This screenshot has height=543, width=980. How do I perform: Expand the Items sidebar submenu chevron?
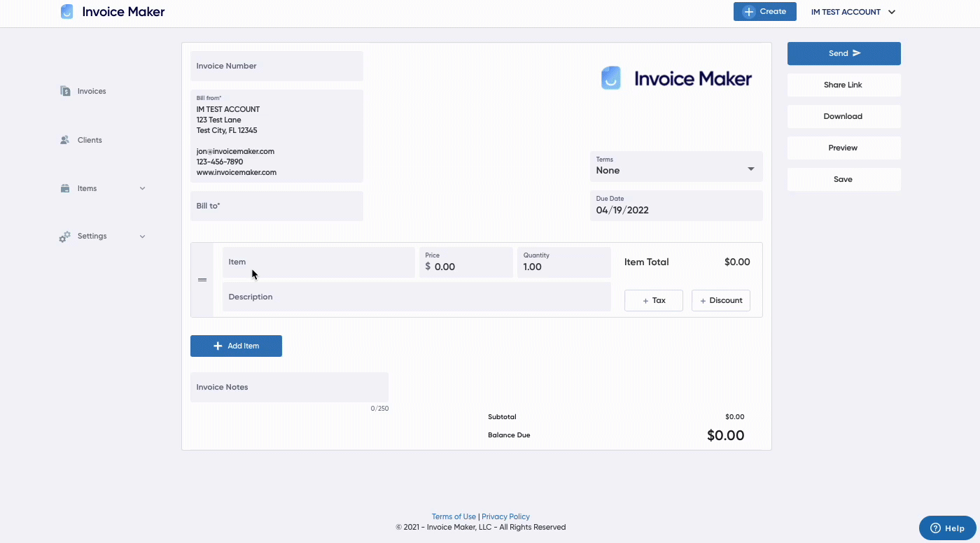[143, 188]
